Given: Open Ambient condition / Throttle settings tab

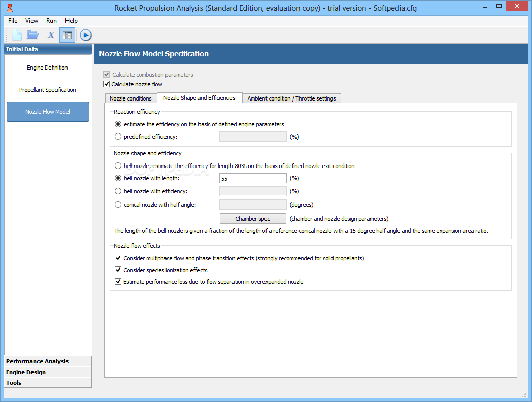Looking at the screenshot, I should (292, 98).
